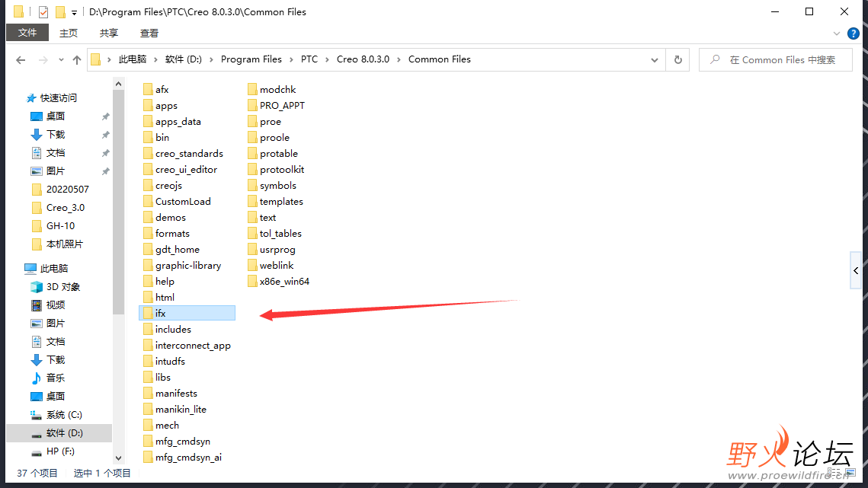Select the afx folder icon
Viewport: 868px width, 488px height.
(147, 90)
